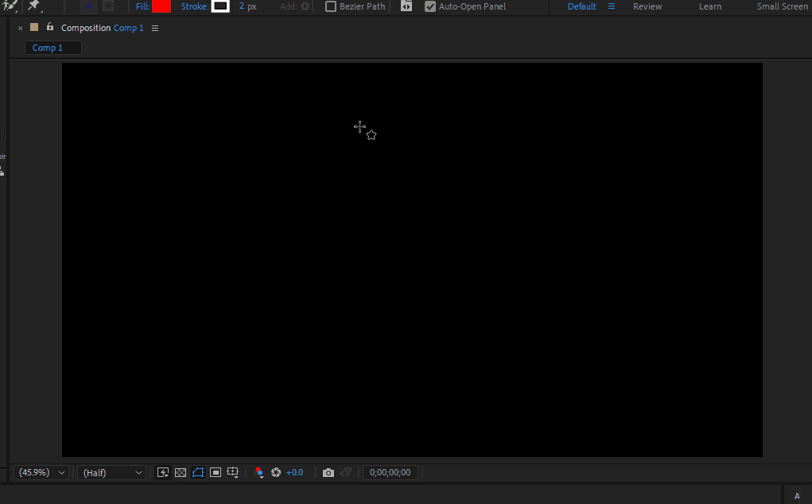This screenshot has width=812, height=504.
Task: Select the Puppet Pin tool
Action: pyautogui.click(x=34, y=6)
